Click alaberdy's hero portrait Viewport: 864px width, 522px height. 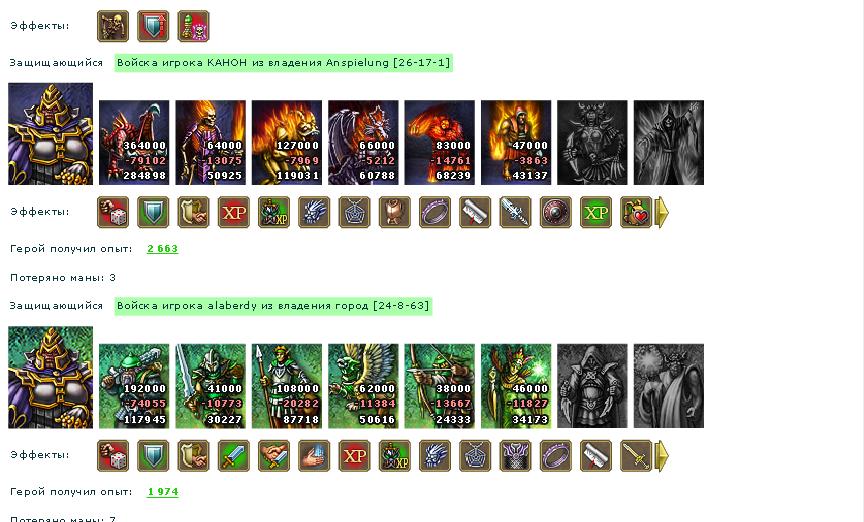pos(51,377)
